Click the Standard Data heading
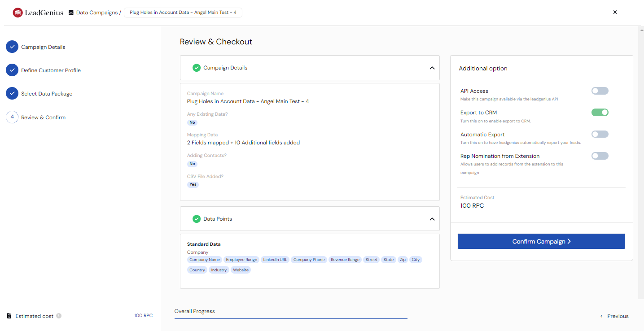Viewport: 644px width, 331px height. point(204,244)
